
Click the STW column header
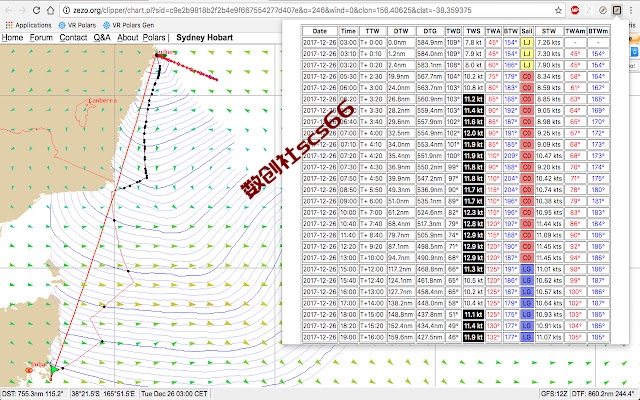click(549, 31)
